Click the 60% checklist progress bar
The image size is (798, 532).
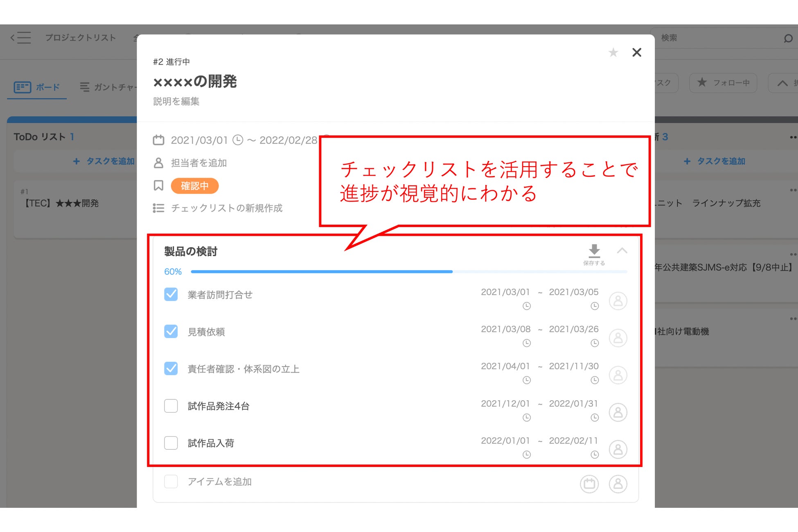click(x=408, y=272)
